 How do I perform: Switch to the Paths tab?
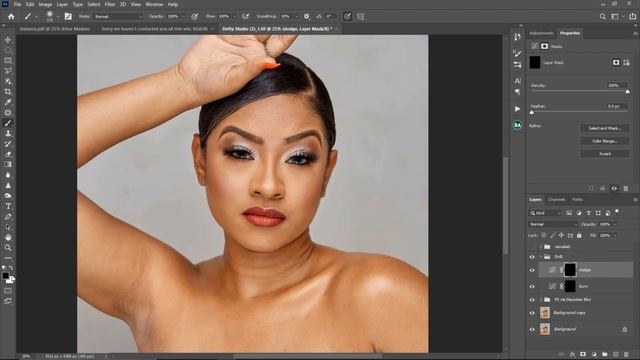click(x=577, y=200)
